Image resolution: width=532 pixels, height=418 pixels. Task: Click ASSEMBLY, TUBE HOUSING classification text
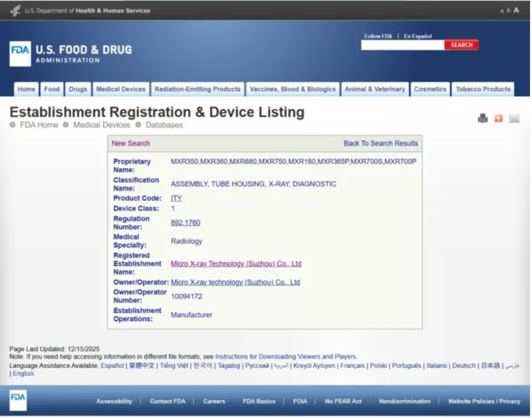coord(254,184)
